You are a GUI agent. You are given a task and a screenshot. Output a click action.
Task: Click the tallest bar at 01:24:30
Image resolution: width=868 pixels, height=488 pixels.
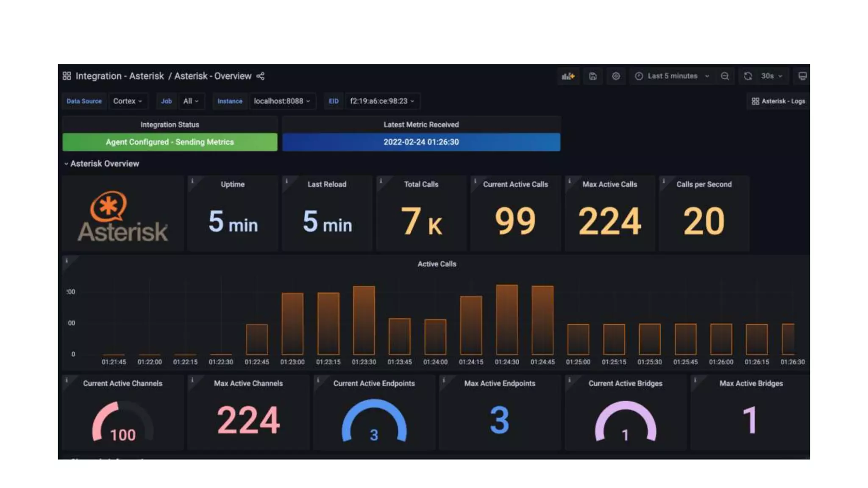tap(506, 319)
